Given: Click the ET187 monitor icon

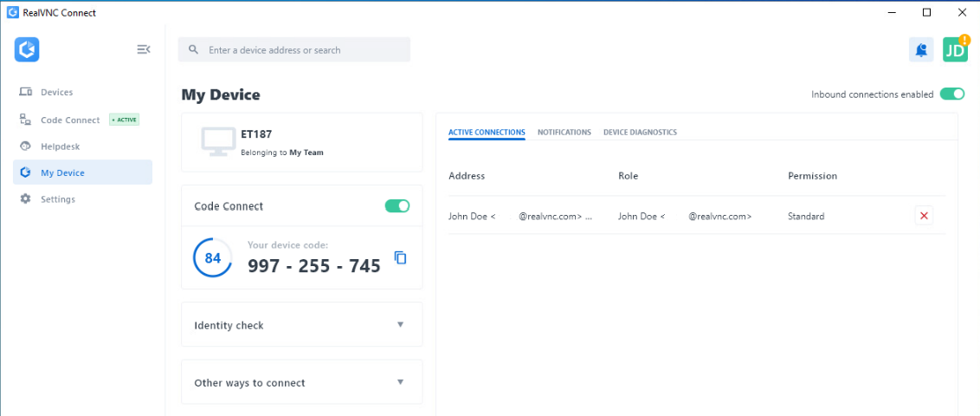Looking at the screenshot, I should click(x=216, y=141).
